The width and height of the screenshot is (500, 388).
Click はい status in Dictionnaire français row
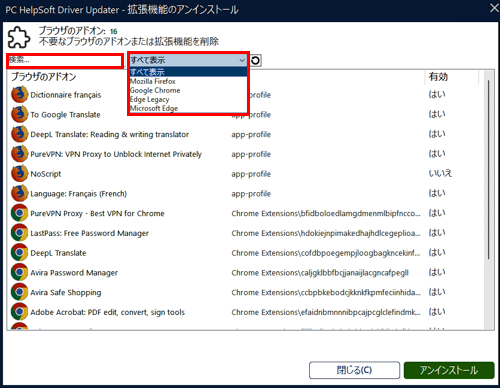point(437,94)
